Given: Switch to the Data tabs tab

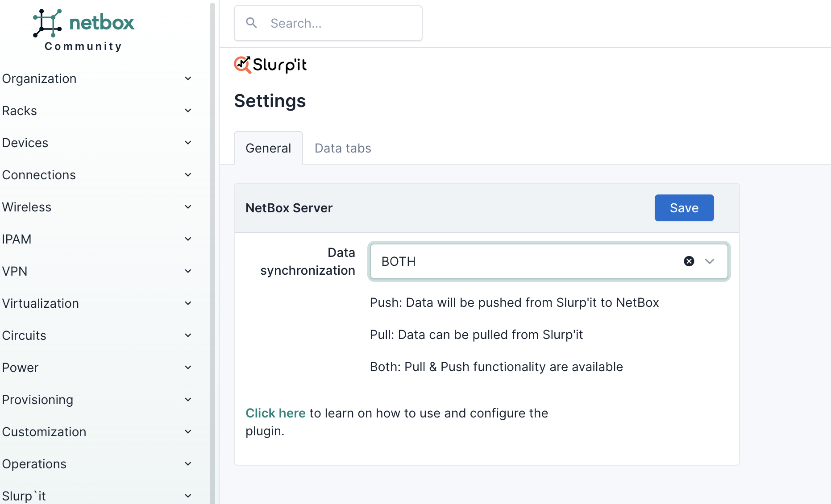Looking at the screenshot, I should point(343,148).
